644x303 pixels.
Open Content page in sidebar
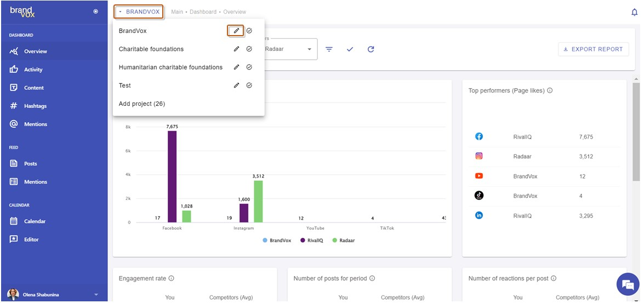click(54, 88)
